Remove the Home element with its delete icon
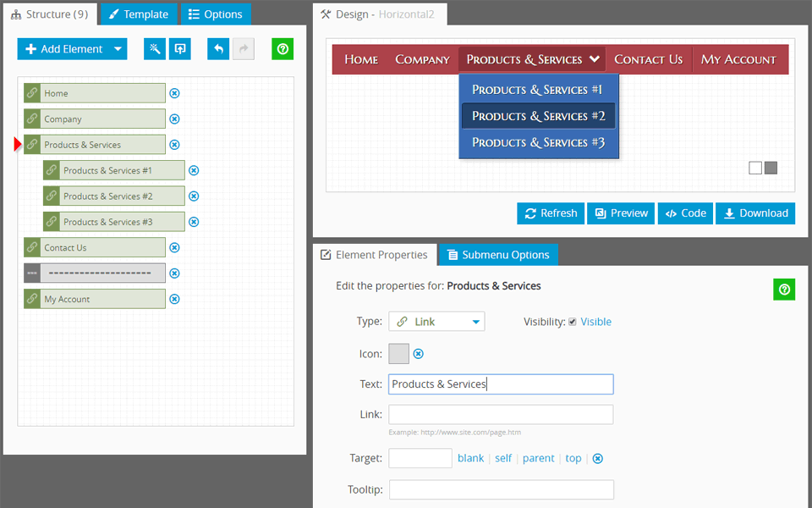The height and width of the screenshot is (508, 812). point(174,94)
